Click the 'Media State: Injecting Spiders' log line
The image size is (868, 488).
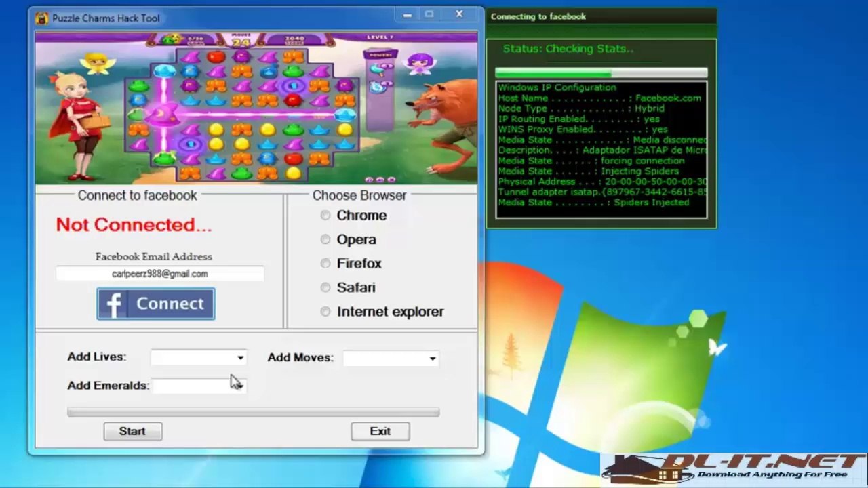589,171
